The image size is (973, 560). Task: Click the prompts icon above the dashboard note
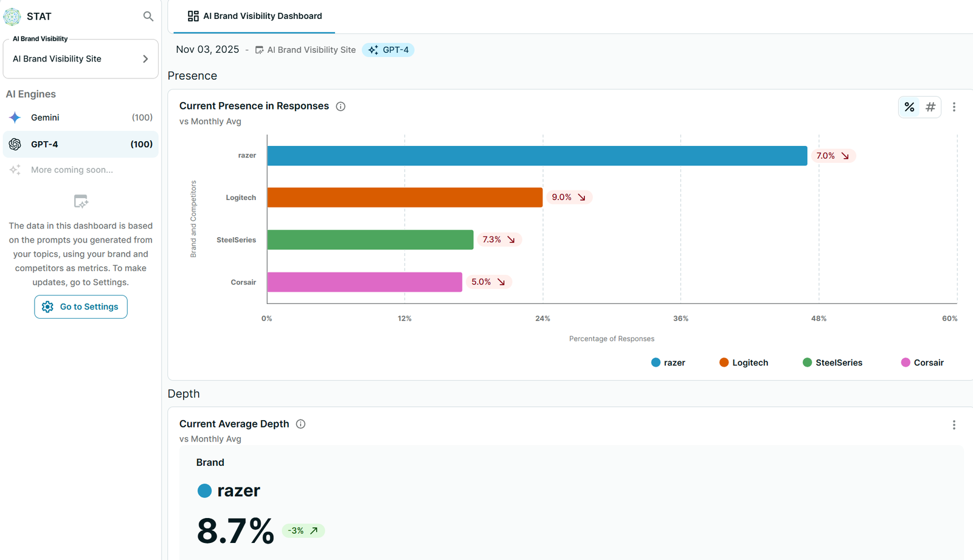[x=81, y=201]
